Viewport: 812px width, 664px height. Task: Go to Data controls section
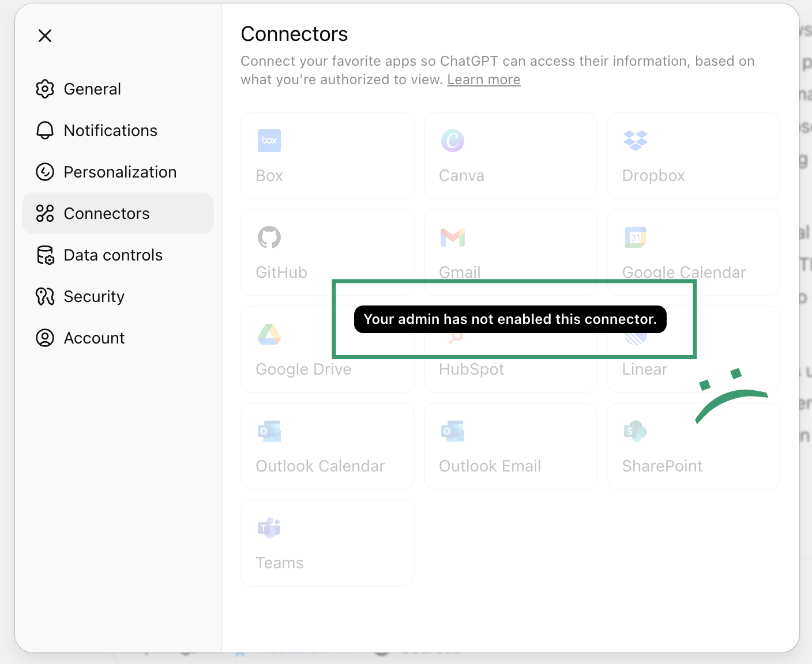[x=113, y=255]
